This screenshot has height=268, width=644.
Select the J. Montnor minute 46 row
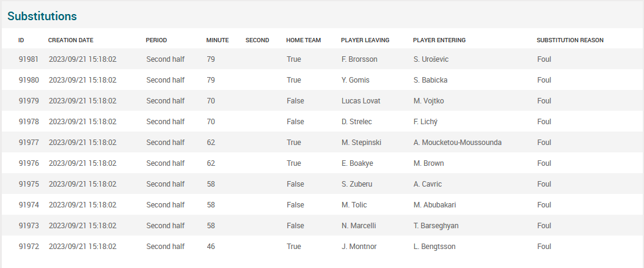tap(359, 247)
